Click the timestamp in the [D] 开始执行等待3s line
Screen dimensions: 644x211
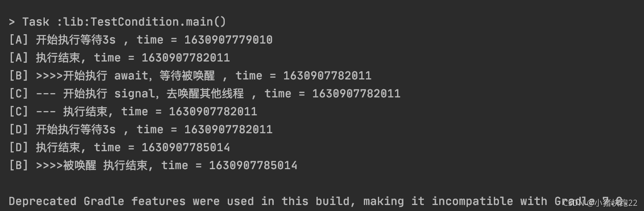click(x=228, y=129)
